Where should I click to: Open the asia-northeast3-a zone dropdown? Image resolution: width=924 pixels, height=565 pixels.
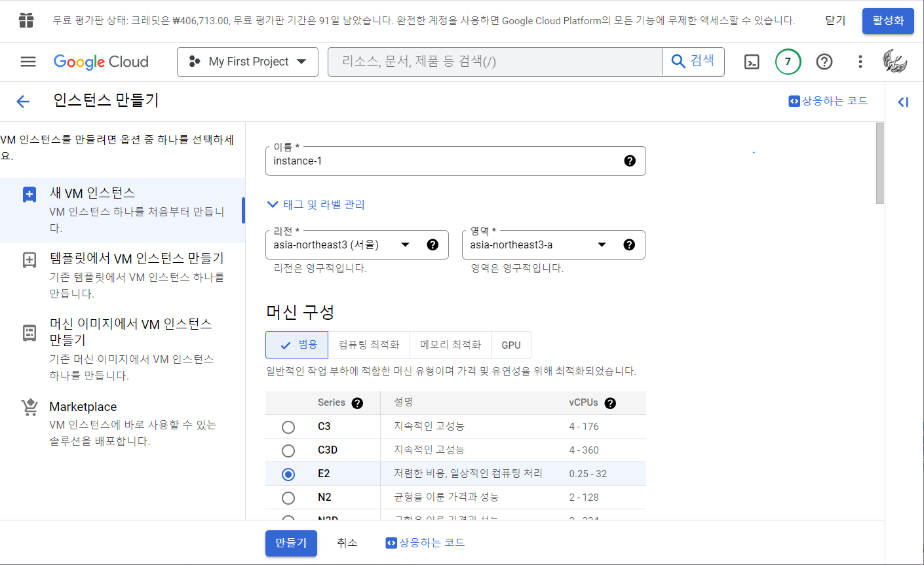pyautogui.click(x=554, y=244)
